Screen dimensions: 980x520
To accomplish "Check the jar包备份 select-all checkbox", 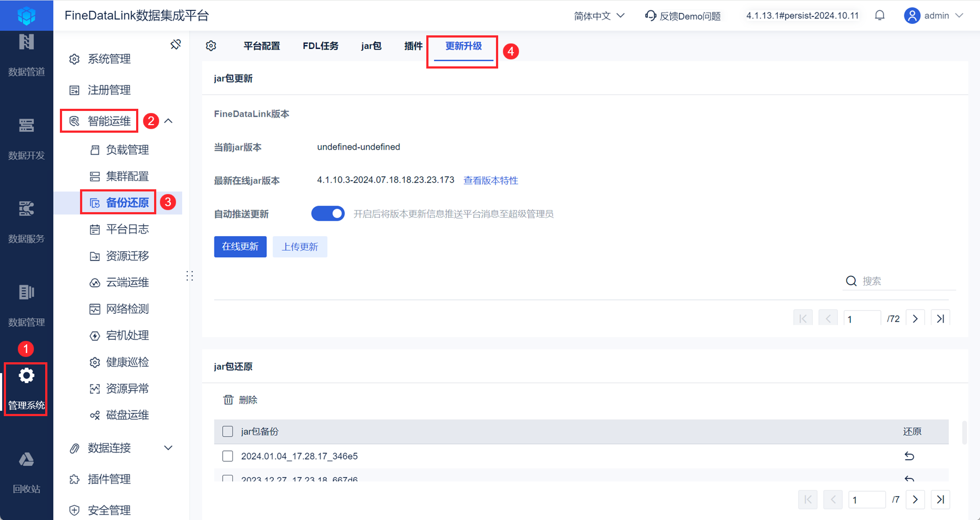I will pyautogui.click(x=228, y=431).
